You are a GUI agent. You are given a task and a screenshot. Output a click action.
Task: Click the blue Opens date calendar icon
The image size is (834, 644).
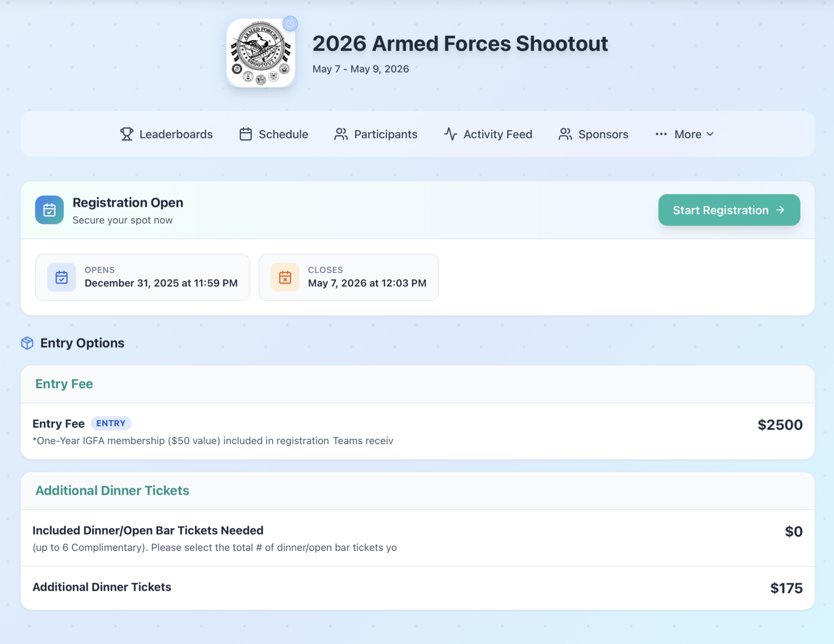[62, 277]
